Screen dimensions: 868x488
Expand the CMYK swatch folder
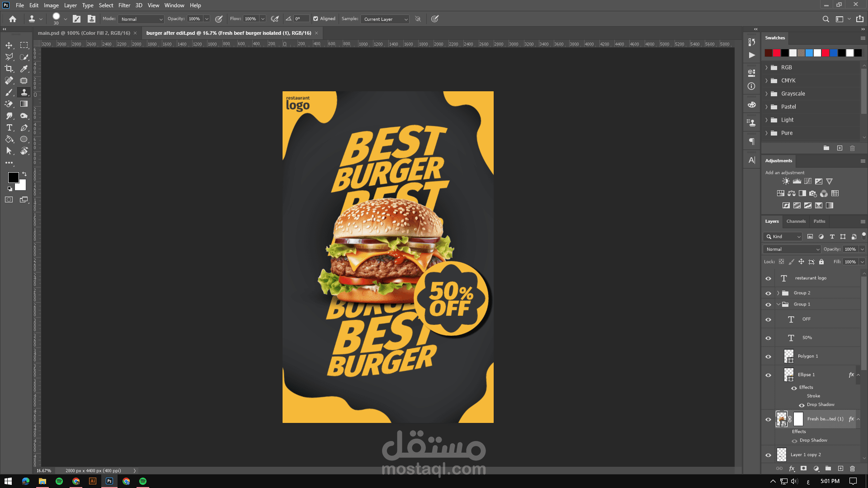[x=767, y=80]
